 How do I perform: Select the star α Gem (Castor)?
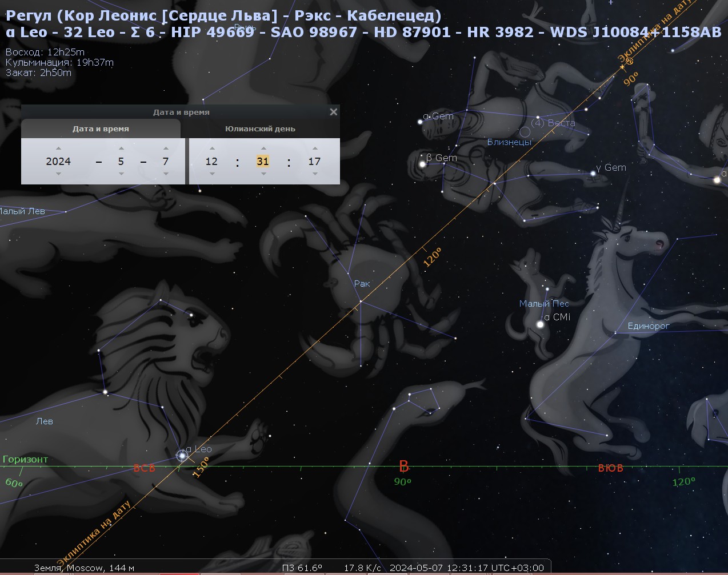click(421, 121)
